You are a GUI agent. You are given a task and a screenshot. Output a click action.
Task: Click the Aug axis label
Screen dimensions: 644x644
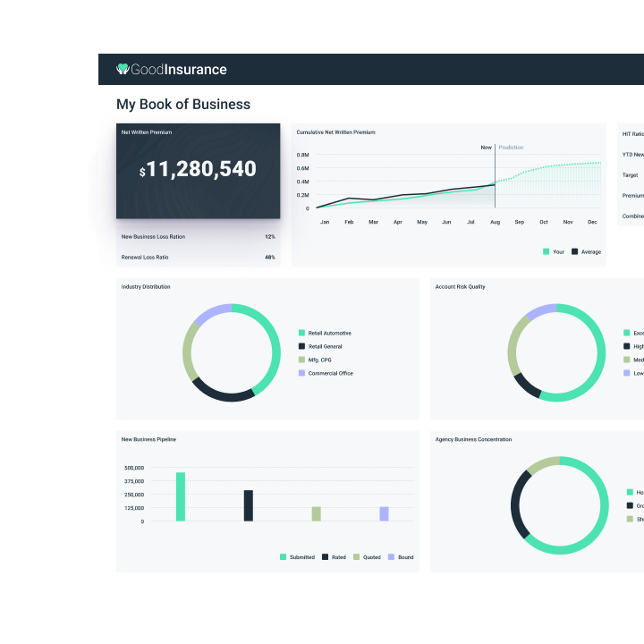[495, 222]
